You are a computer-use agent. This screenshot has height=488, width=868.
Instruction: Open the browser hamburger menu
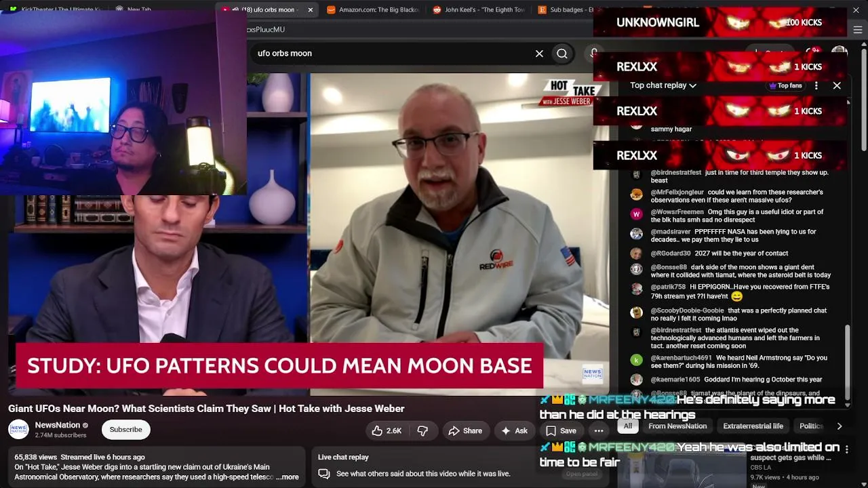(858, 30)
